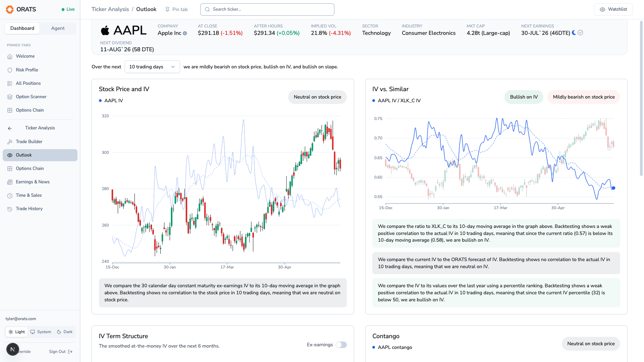Click the Pin tab button
Screen dimensions: 644x362
176,9
